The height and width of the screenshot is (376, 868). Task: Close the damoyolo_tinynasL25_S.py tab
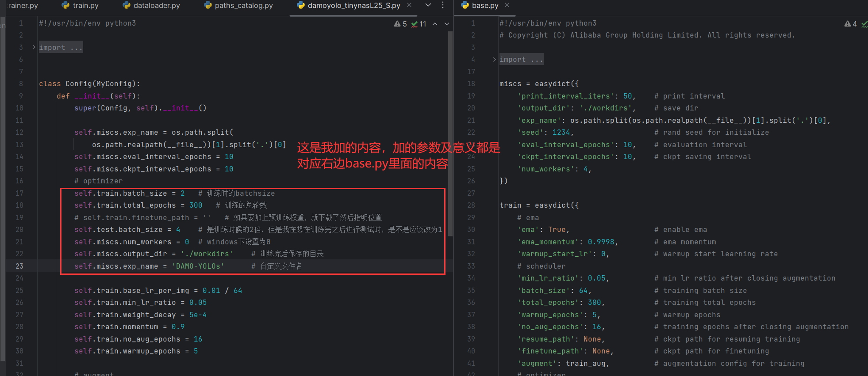click(x=409, y=5)
